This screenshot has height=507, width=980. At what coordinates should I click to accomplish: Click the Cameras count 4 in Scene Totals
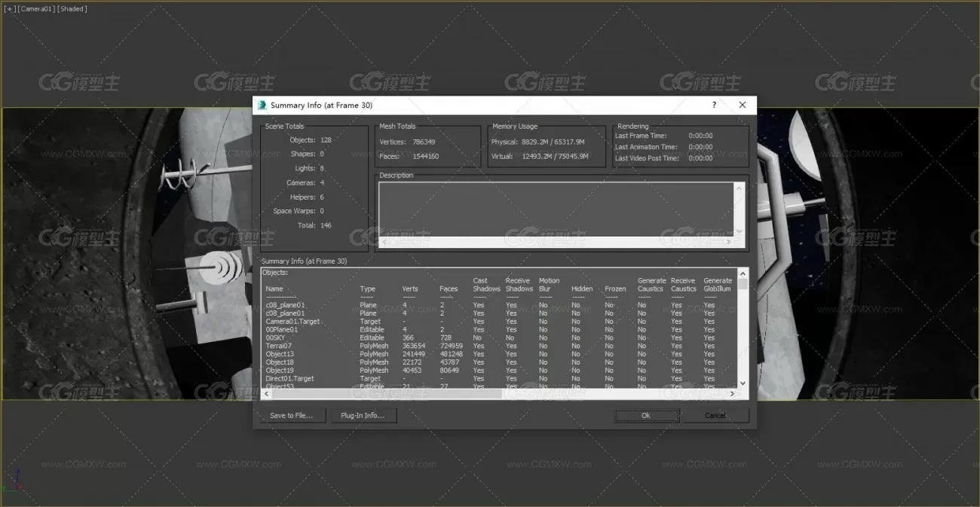[x=322, y=183]
